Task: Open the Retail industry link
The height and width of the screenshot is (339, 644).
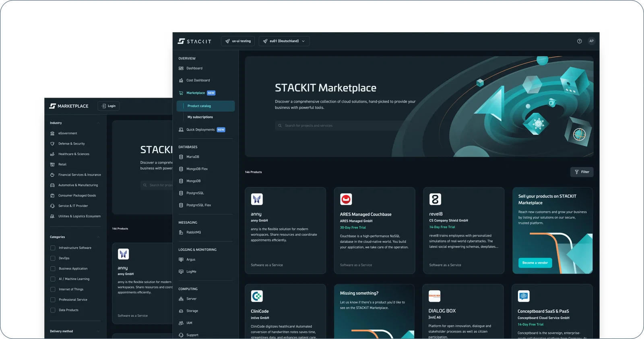Action: coord(62,164)
